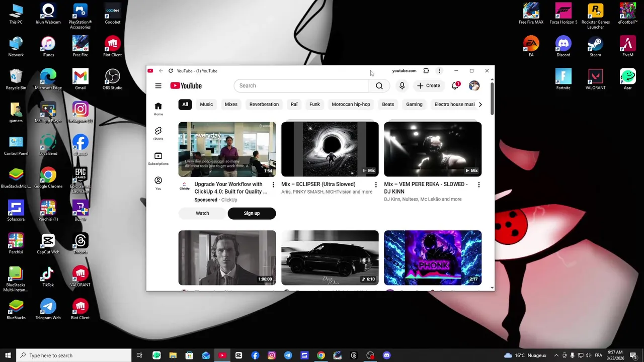
Task: Open options for VEM PERE REKA mix
Action: (478, 185)
